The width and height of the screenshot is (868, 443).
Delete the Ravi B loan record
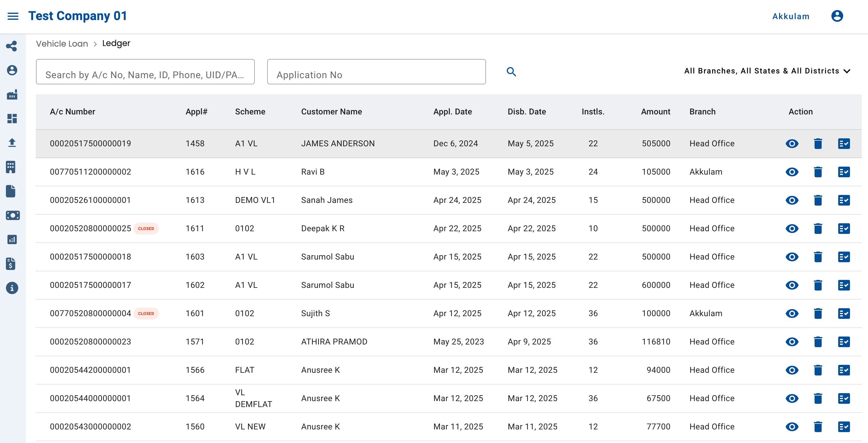(818, 172)
